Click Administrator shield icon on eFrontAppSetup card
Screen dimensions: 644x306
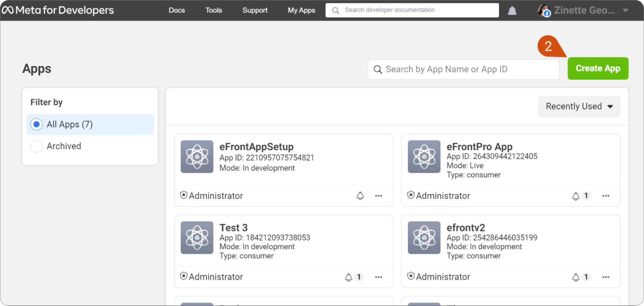click(x=184, y=195)
